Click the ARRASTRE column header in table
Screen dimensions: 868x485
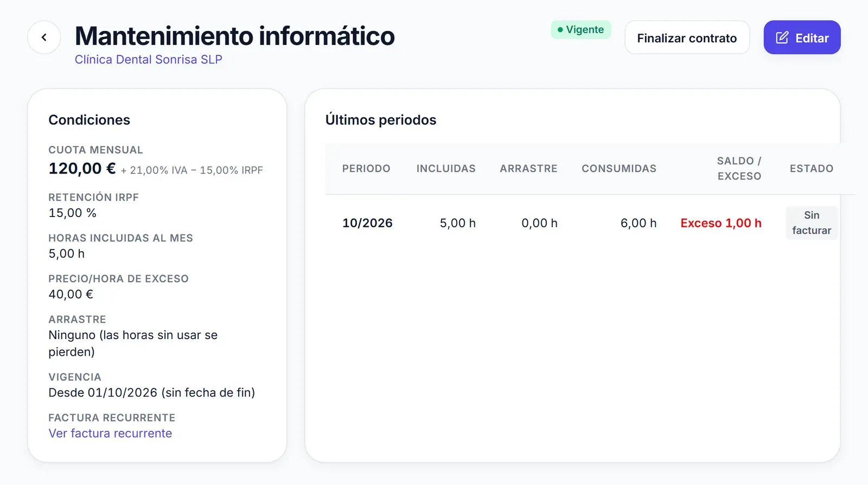(528, 169)
